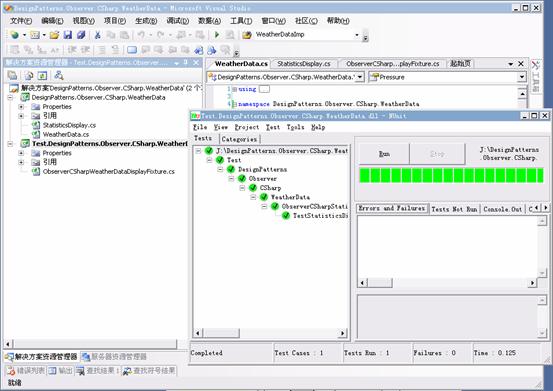
Task: Open the 输出 output tab
Action: click(60, 371)
